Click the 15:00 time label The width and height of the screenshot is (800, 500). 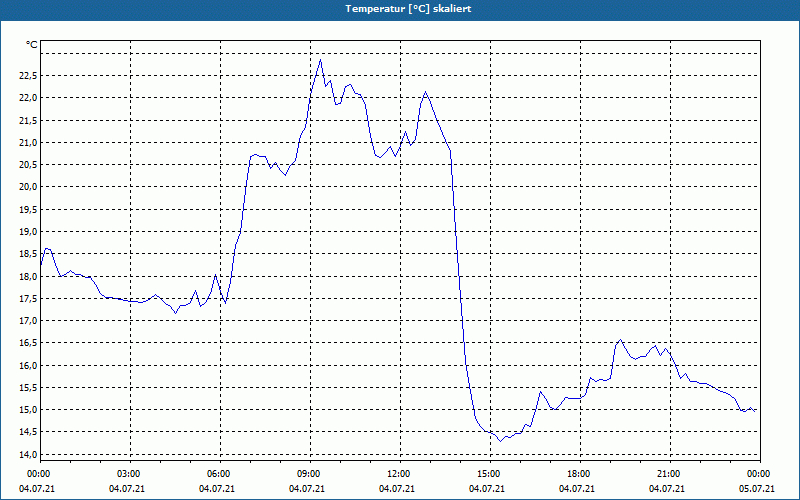click(490, 474)
